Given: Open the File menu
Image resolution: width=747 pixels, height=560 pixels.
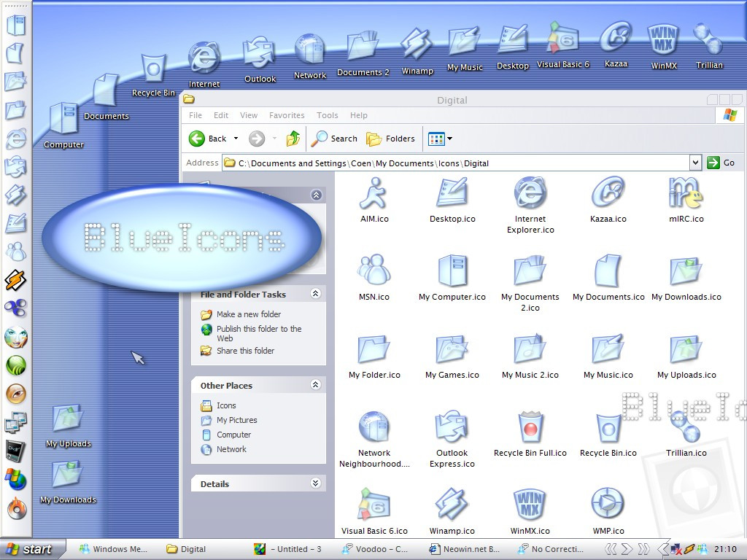Looking at the screenshot, I should click(x=196, y=115).
